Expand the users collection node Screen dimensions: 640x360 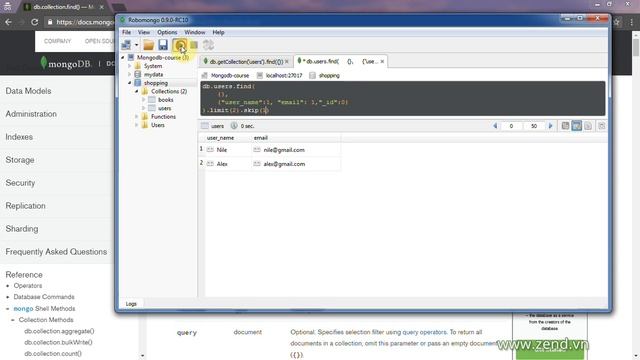tap(144, 108)
